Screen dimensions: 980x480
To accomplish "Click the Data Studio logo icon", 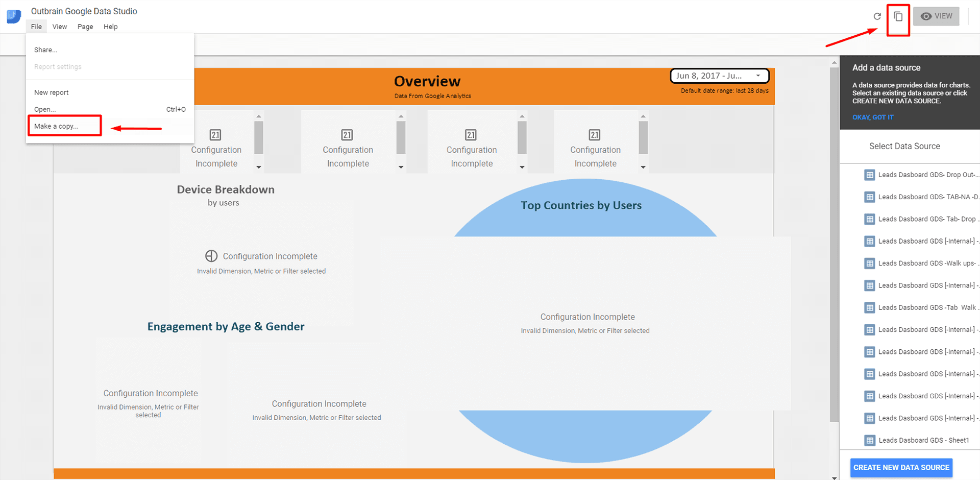I will [x=14, y=16].
